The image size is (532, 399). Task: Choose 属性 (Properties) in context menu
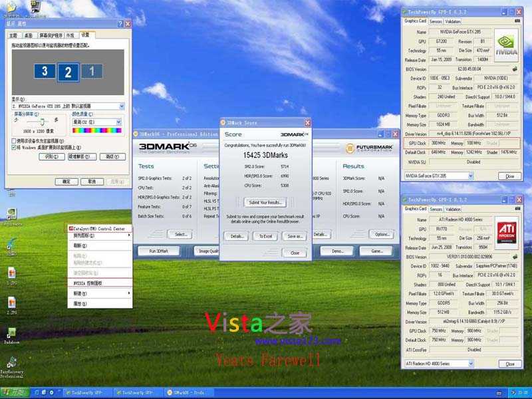click(x=100, y=304)
